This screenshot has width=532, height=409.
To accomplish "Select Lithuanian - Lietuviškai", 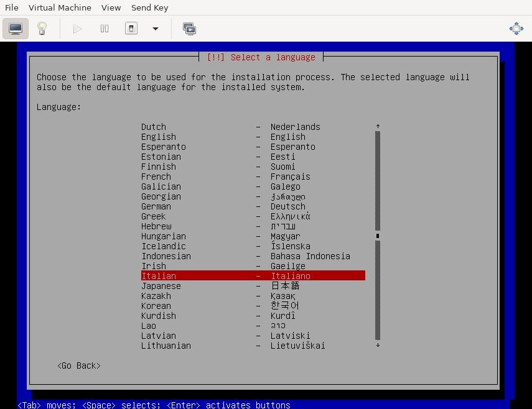I will [x=253, y=346].
